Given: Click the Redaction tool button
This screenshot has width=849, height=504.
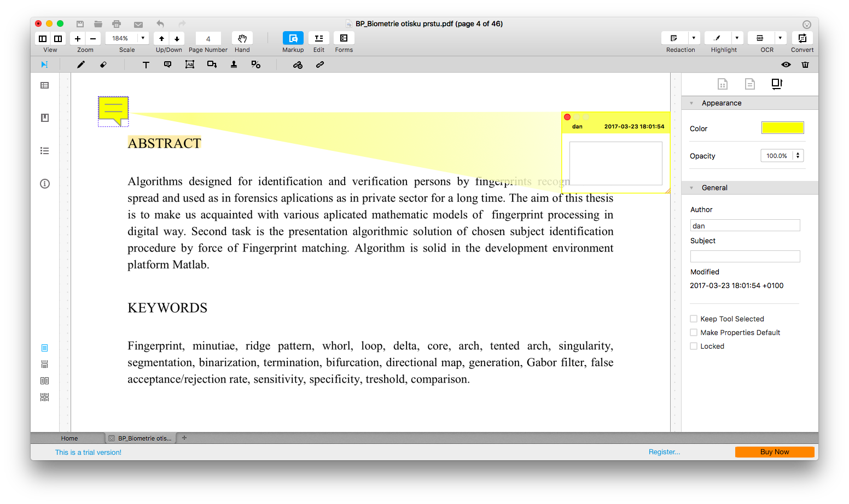Looking at the screenshot, I should [x=674, y=38].
